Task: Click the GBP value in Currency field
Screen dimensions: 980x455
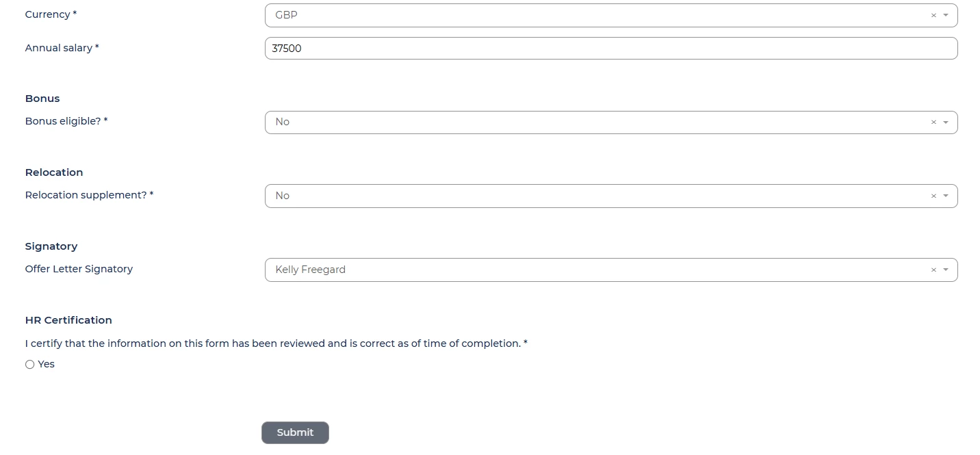Action: 286,15
